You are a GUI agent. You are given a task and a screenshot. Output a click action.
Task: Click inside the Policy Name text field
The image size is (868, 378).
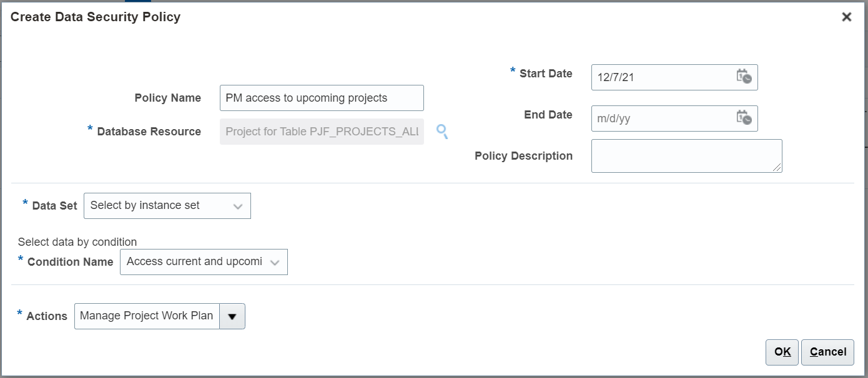[x=322, y=98]
